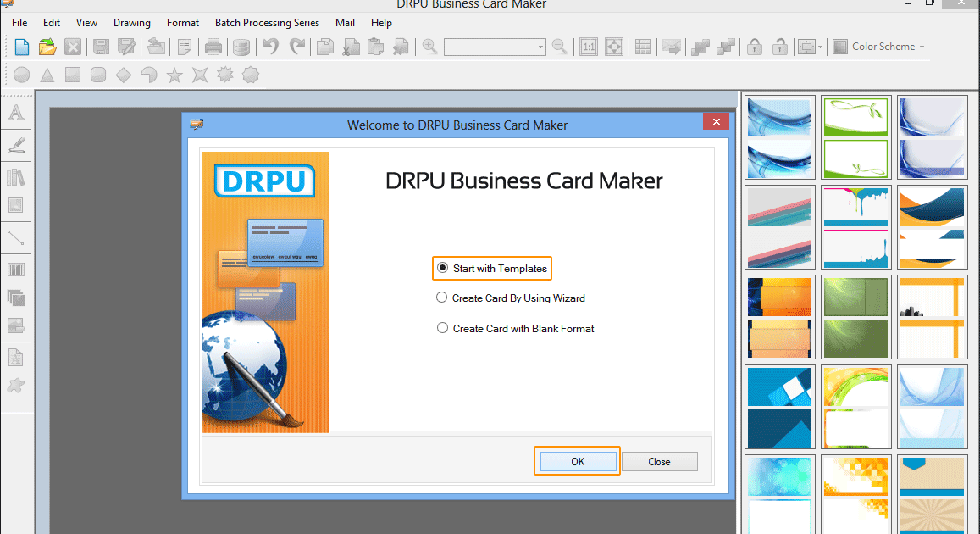Open the Help menu
The height and width of the screenshot is (534, 980).
[x=381, y=23]
